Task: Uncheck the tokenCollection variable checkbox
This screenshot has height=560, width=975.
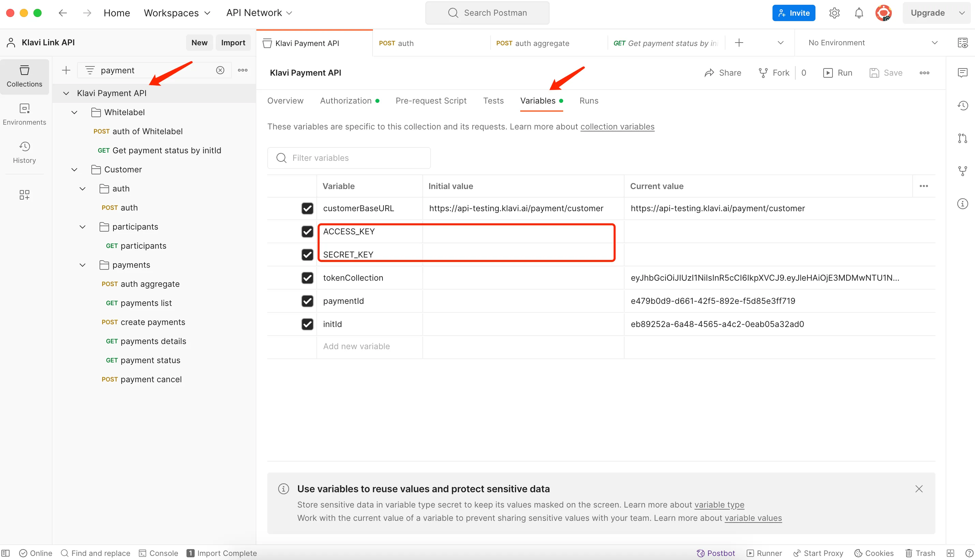Action: click(x=307, y=278)
